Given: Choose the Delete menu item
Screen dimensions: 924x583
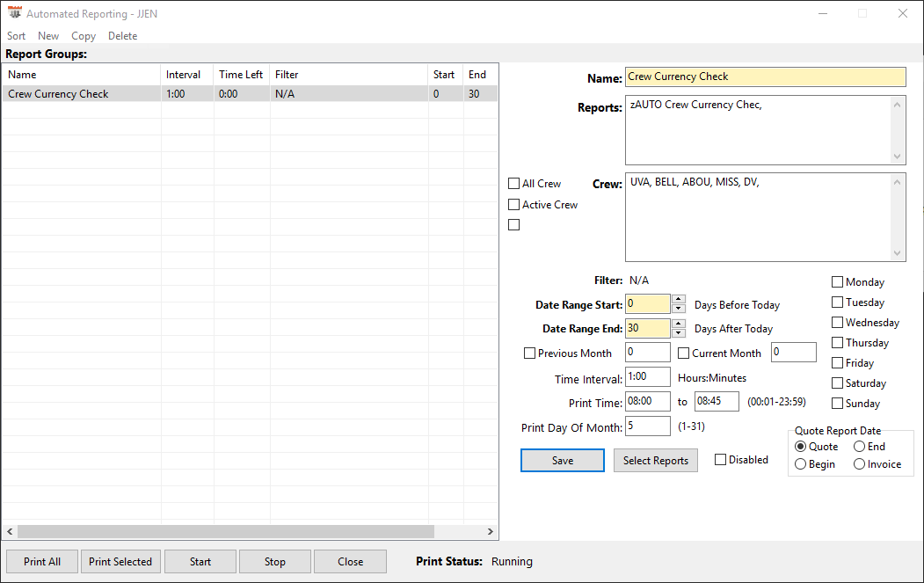Looking at the screenshot, I should (122, 36).
